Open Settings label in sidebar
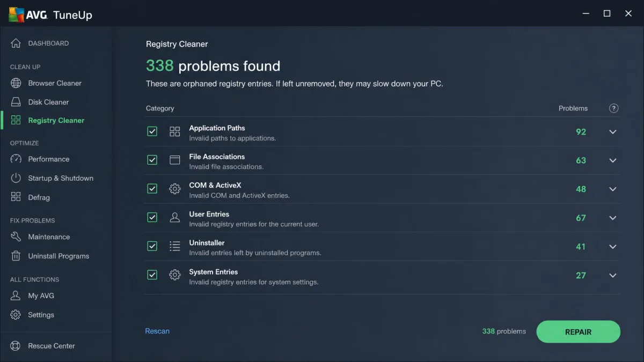 click(x=41, y=315)
